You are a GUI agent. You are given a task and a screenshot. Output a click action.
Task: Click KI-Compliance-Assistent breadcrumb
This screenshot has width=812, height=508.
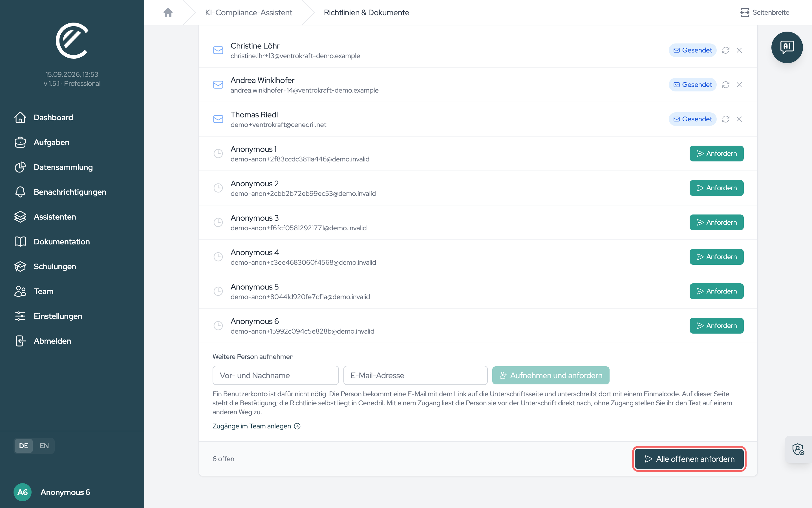(249, 12)
